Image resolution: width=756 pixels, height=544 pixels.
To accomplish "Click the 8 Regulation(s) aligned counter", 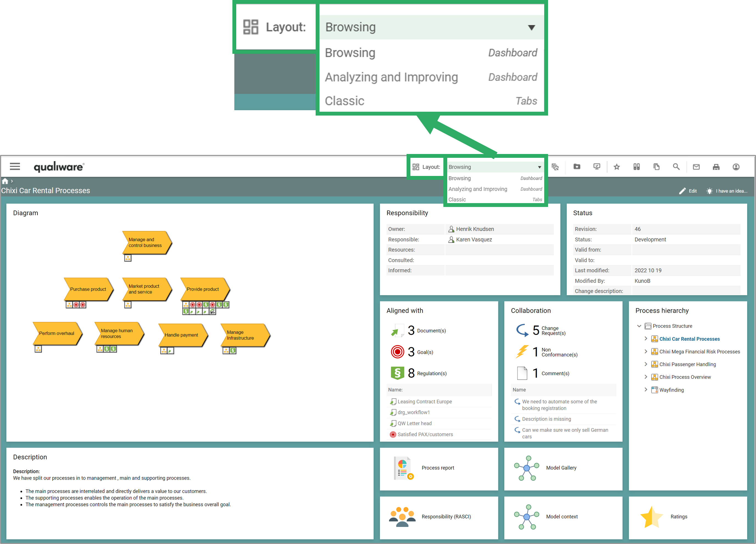I will click(418, 373).
